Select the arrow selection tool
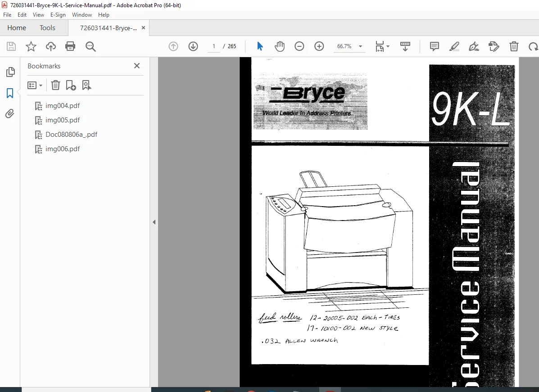The height and width of the screenshot is (392, 539). point(260,46)
